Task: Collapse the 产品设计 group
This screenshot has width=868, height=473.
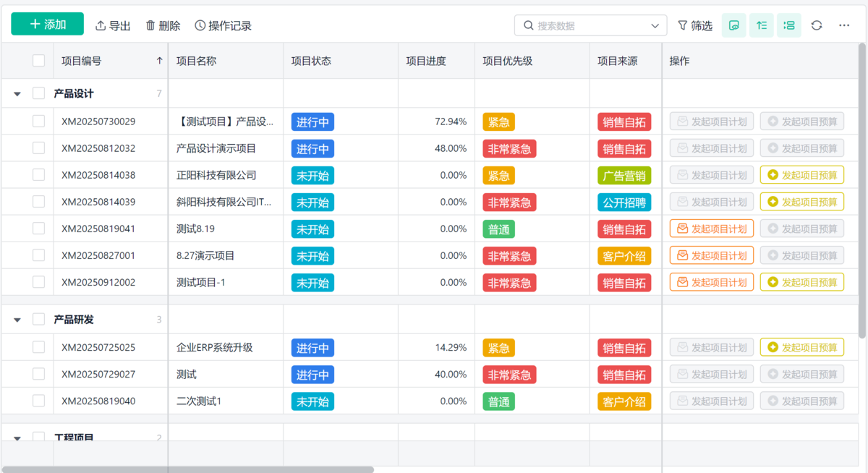Action: [17, 94]
